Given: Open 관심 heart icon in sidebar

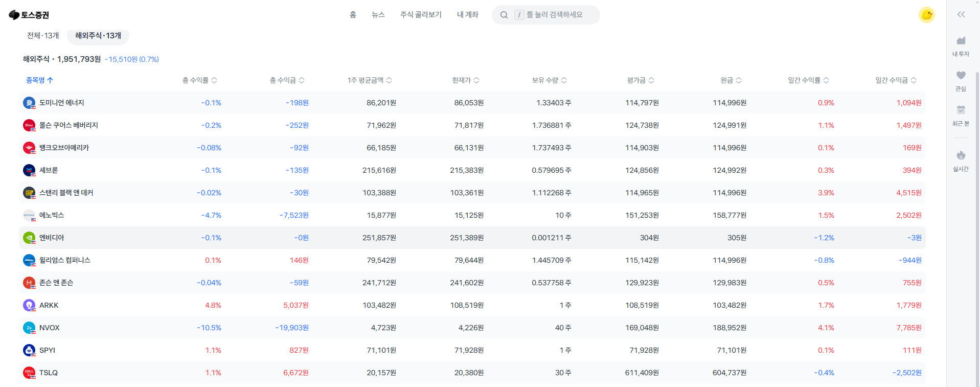Looking at the screenshot, I should 961,76.
